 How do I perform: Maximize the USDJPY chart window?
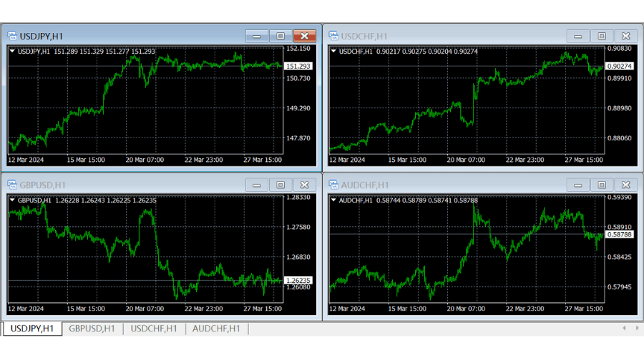[x=280, y=36]
